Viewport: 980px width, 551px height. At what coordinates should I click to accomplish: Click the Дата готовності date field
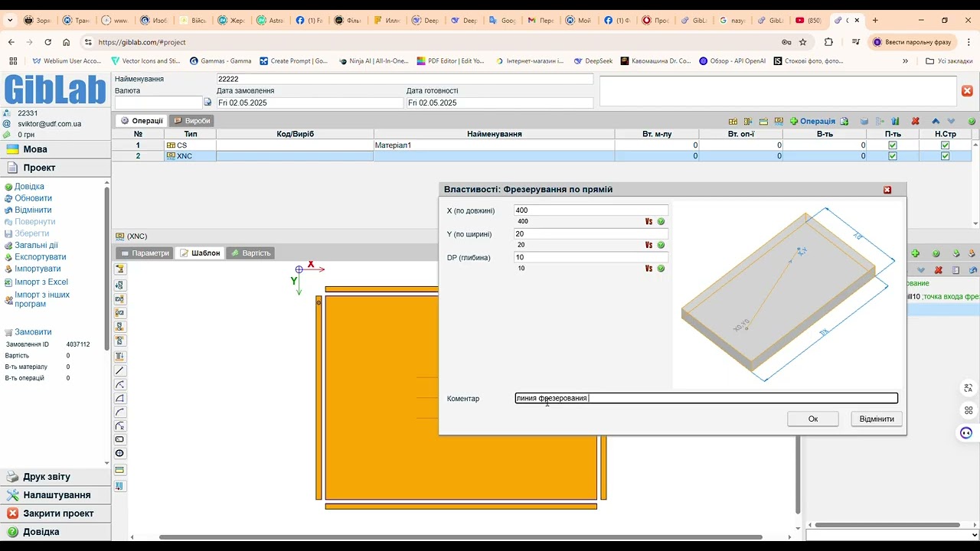point(500,103)
